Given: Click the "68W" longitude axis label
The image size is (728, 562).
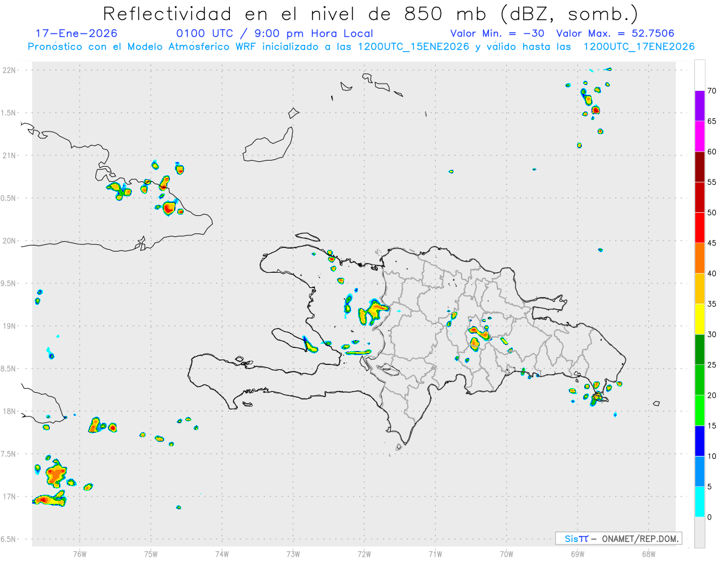Looking at the screenshot, I should tap(649, 553).
